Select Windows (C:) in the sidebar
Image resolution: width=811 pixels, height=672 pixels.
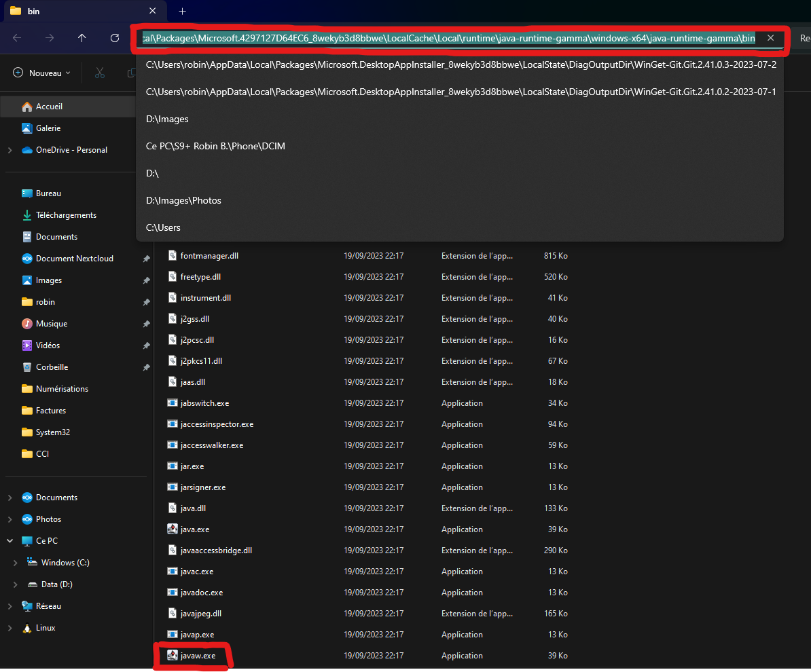click(x=65, y=563)
